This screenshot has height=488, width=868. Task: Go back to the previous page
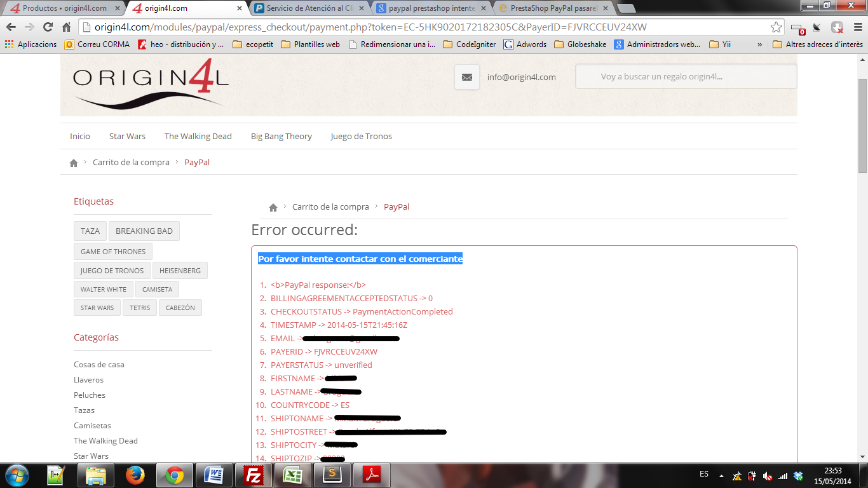coord(11,27)
